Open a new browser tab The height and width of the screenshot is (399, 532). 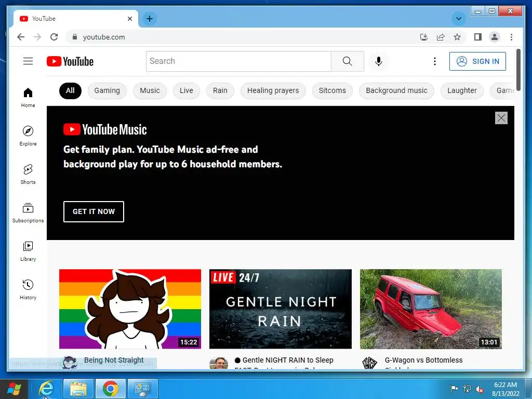pos(150,19)
